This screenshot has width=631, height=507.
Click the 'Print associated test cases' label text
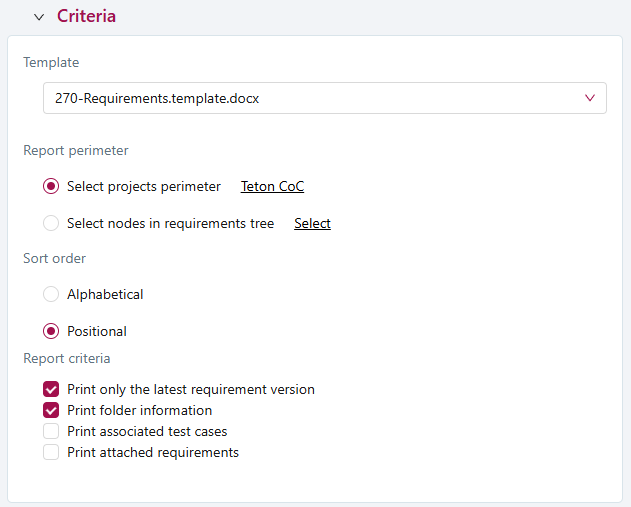tap(147, 431)
